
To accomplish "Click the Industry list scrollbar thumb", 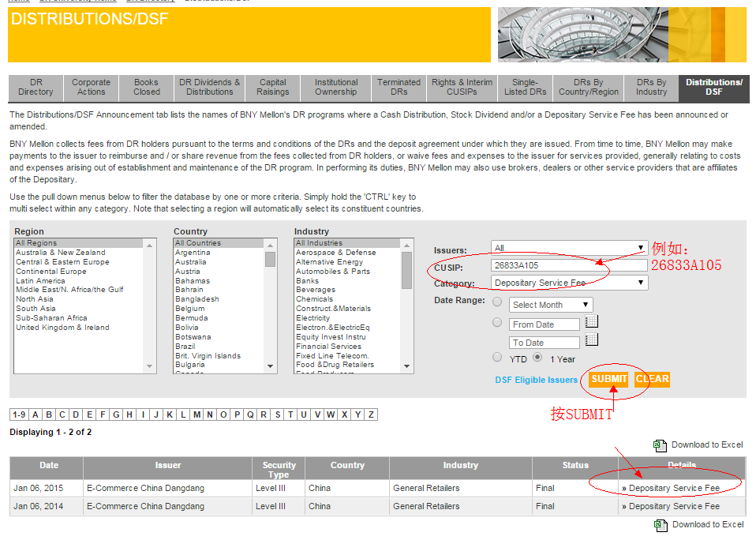I will point(406,270).
